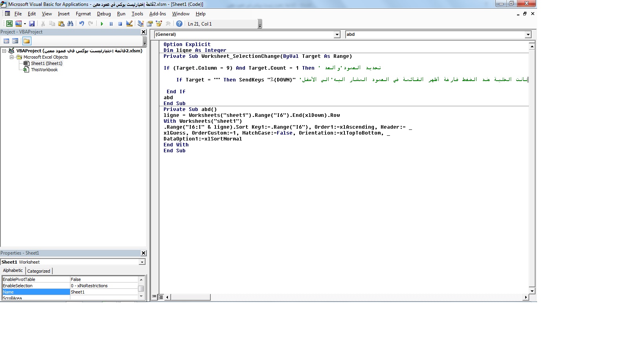The image size is (644, 362).
Task: Open the Format menu
Action: tap(83, 14)
